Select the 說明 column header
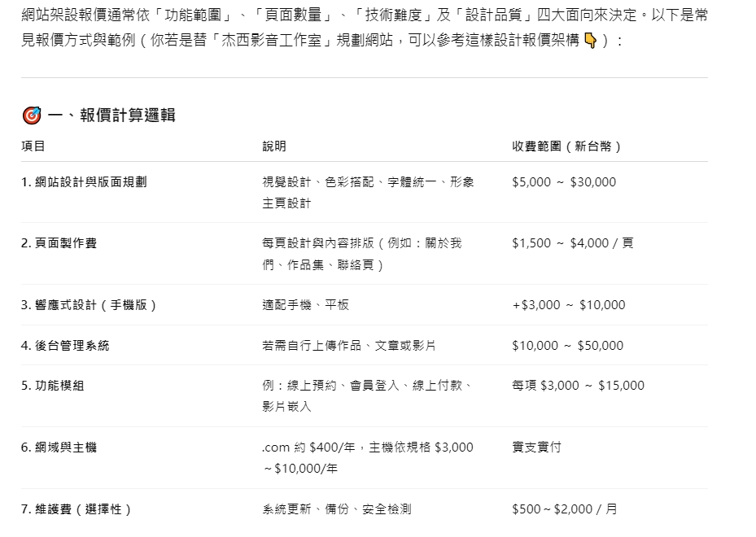756x537 pixels. tap(274, 146)
